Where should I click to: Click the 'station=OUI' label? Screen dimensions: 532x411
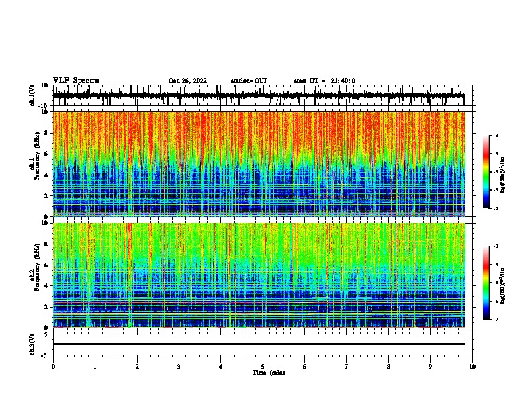click(x=249, y=81)
